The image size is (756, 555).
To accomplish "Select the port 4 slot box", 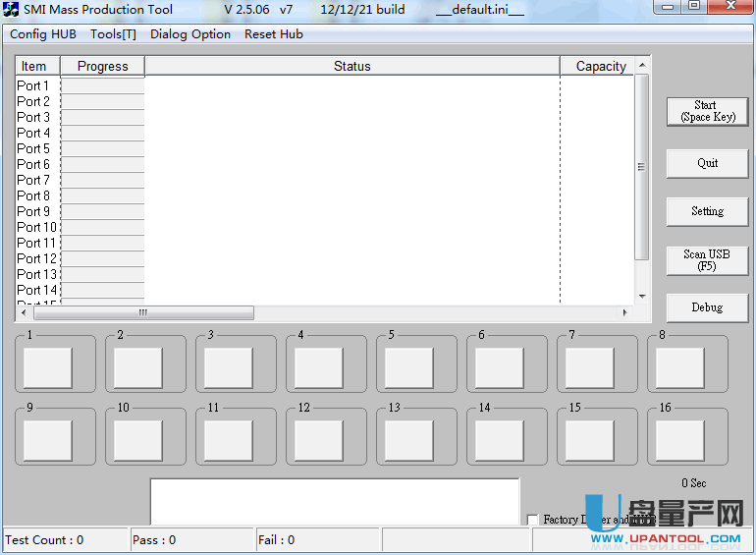I will click(319, 367).
